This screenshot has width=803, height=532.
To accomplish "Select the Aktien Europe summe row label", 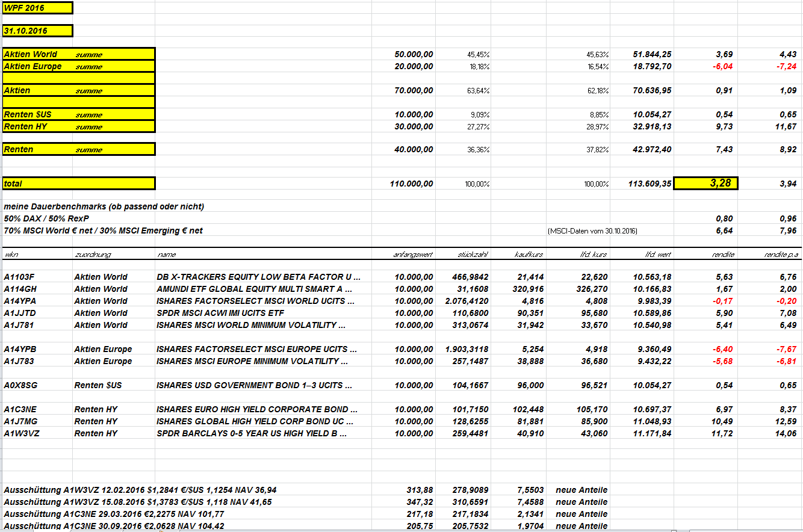I will tap(79, 66).
